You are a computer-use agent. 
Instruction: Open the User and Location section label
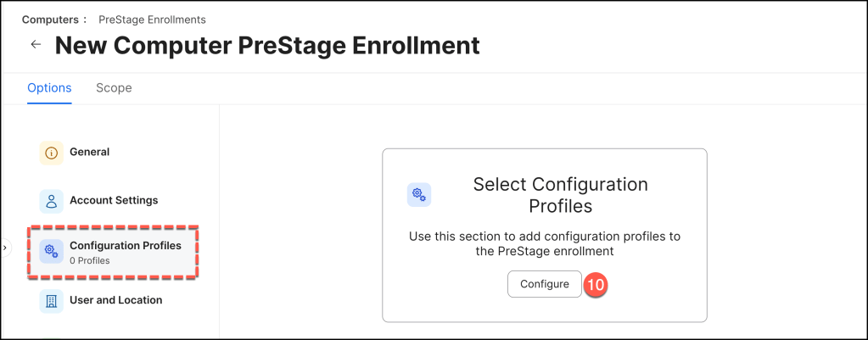(115, 299)
